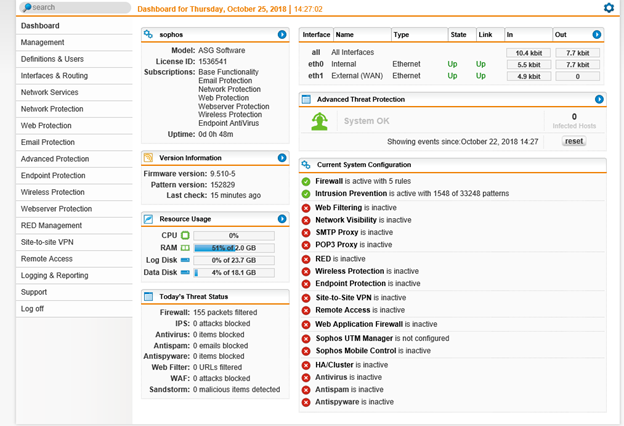
Task: Click the Data Disk icon
Action: (x=185, y=272)
